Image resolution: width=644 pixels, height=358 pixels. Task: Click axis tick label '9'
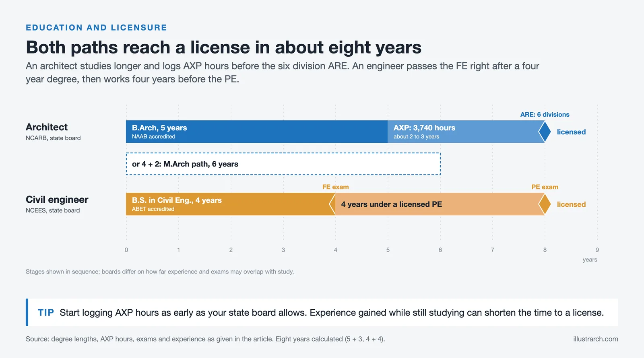tap(597, 250)
